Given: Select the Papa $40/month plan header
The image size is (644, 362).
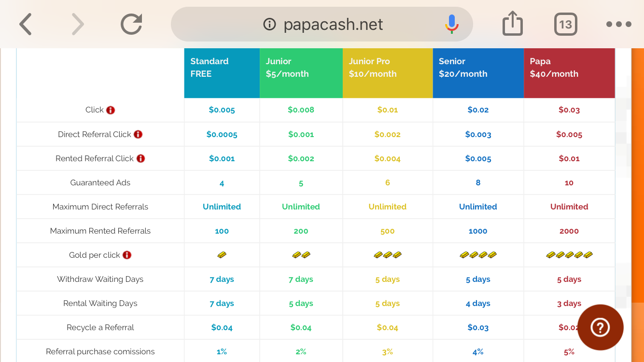Looking at the screenshot, I should pos(569,73).
